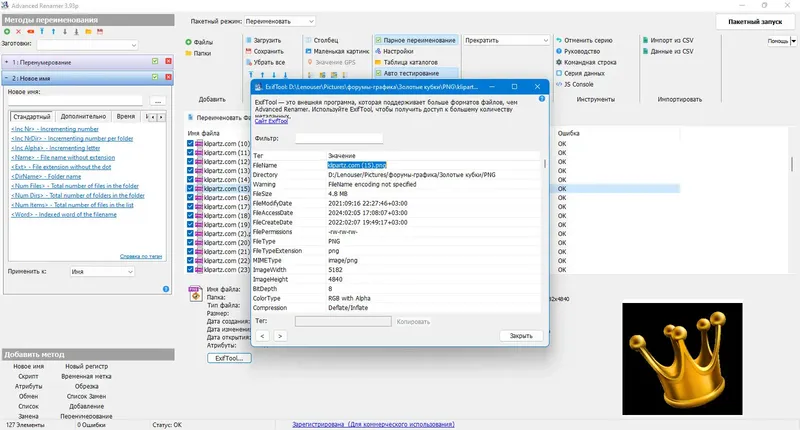Screen dimensions: 800x430
Task: Toggle Авто тестирование checkbox
Action: [378, 73]
